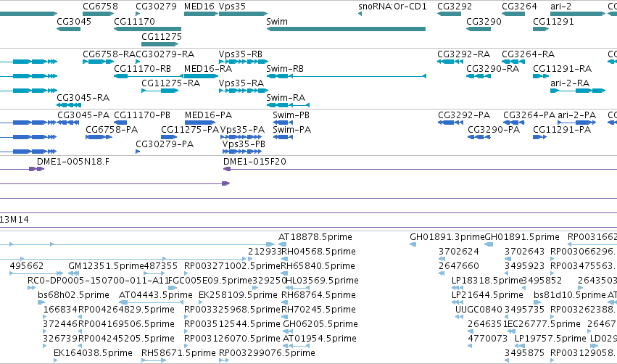Image resolution: width=617 pixels, height=364 pixels.
Task: Click EST bs68h02.5prime
Action: (41, 302)
